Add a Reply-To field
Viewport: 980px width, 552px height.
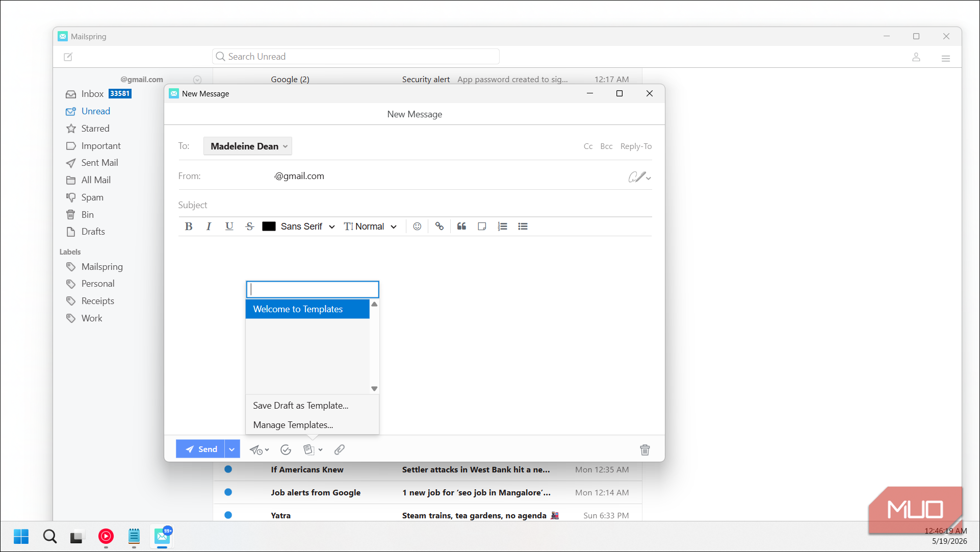[636, 146]
